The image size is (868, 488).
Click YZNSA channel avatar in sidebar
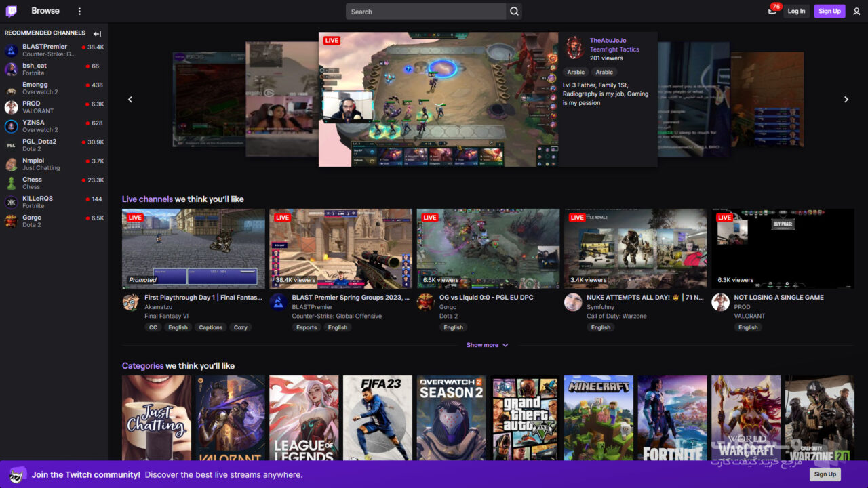pyautogui.click(x=12, y=126)
